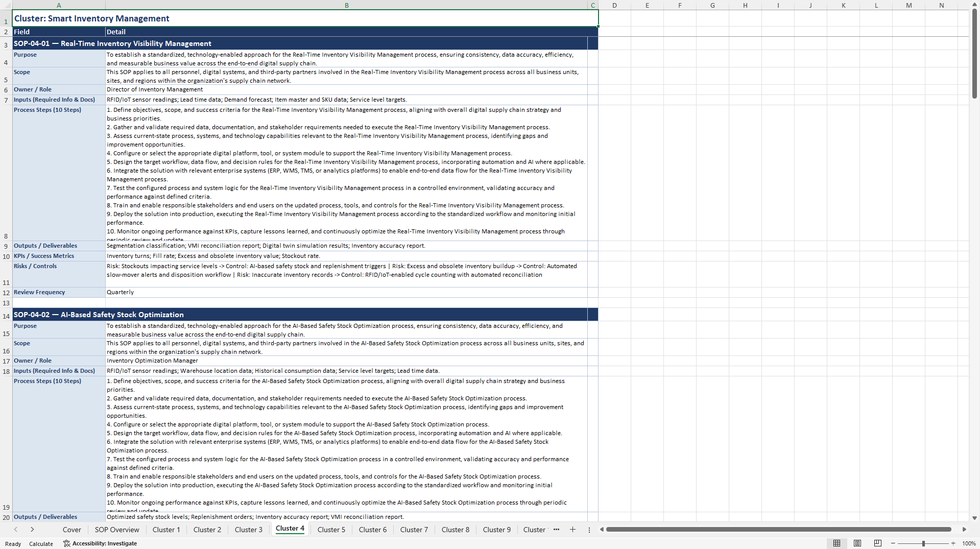
Task: Click the Select All corner triangle
Action: coord(6,5)
